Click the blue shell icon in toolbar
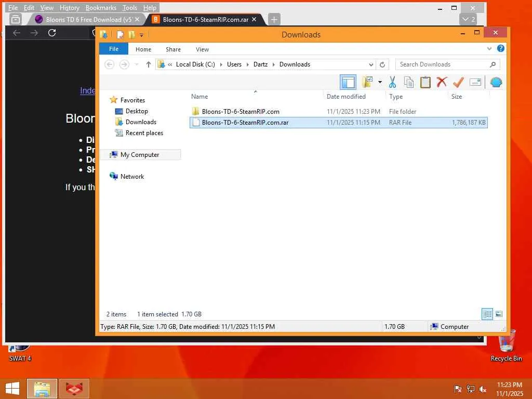 point(496,82)
